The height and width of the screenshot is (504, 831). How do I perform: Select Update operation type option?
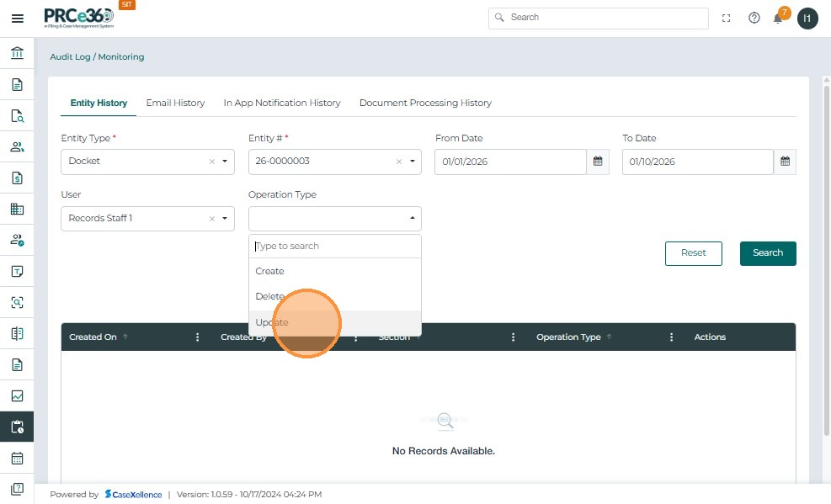(x=335, y=322)
